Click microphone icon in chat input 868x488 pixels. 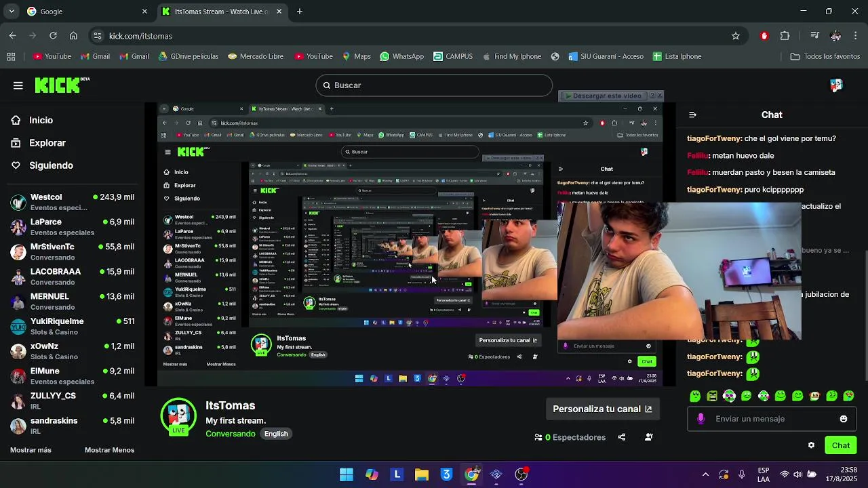coord(701,419)
